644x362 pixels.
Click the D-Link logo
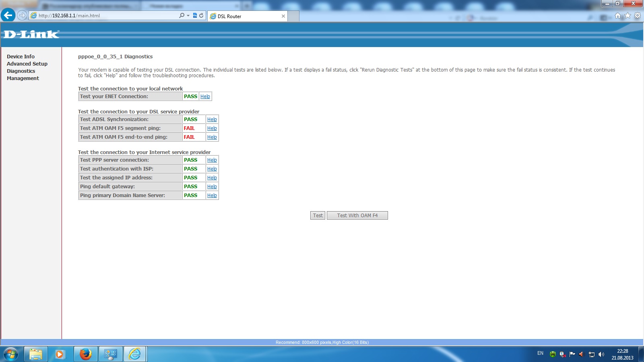31,34
